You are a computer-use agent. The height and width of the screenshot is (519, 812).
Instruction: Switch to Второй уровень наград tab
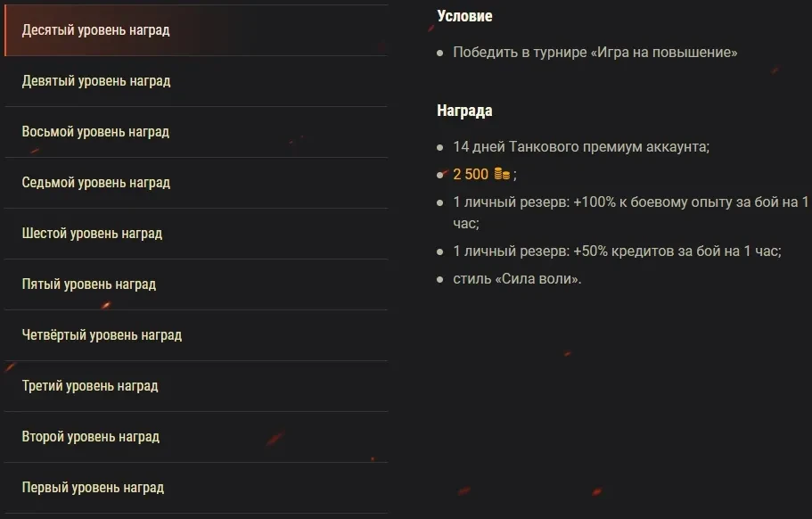90,437
